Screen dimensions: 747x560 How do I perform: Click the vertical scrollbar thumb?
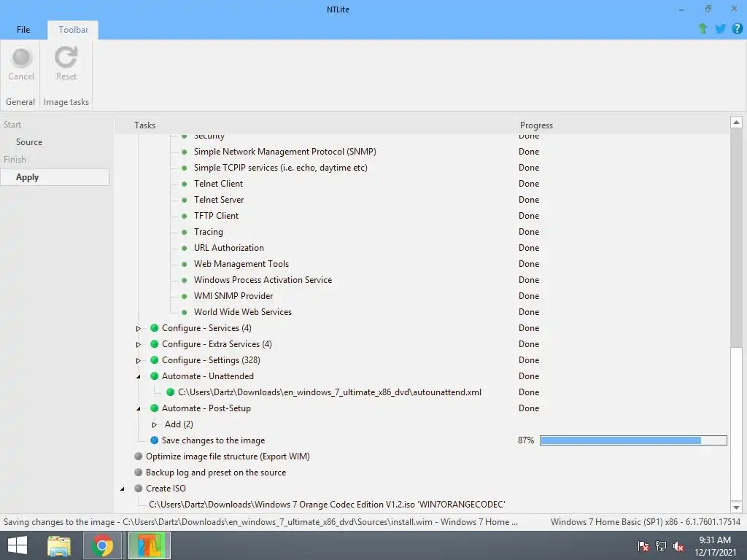736,238
